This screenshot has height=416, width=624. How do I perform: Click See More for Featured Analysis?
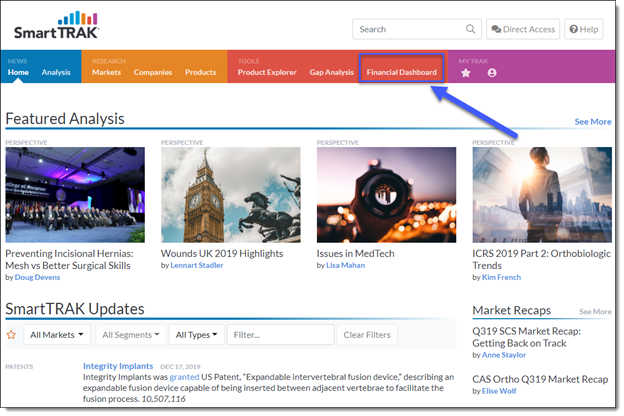pos(593,122)
